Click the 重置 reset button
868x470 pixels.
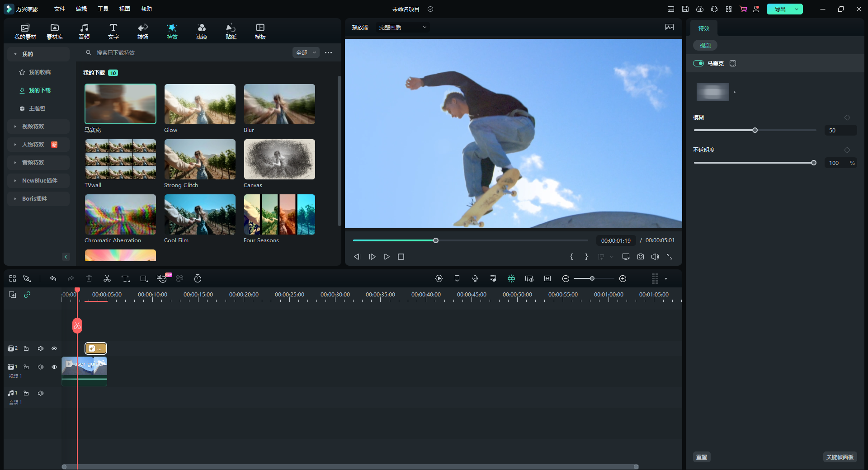tap(701, 457)
